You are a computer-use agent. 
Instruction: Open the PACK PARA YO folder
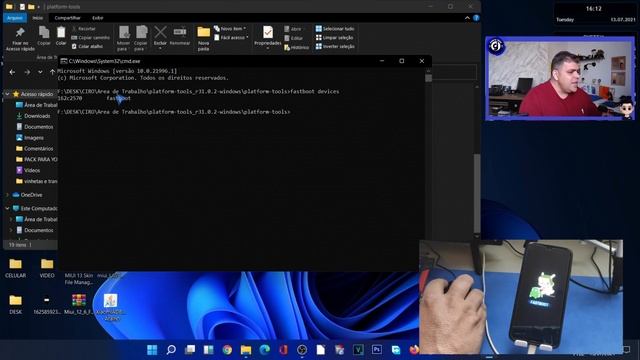pos(37,160)
